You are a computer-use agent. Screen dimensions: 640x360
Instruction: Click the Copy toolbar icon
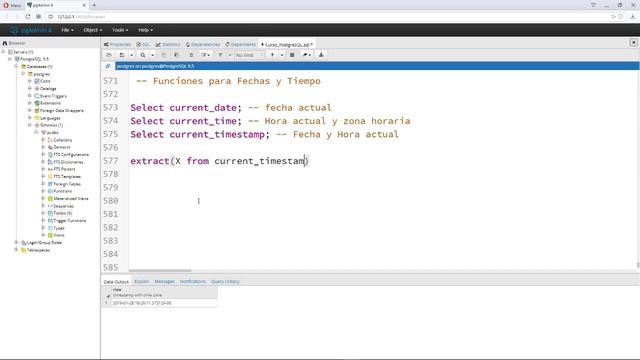coord(164,55)
